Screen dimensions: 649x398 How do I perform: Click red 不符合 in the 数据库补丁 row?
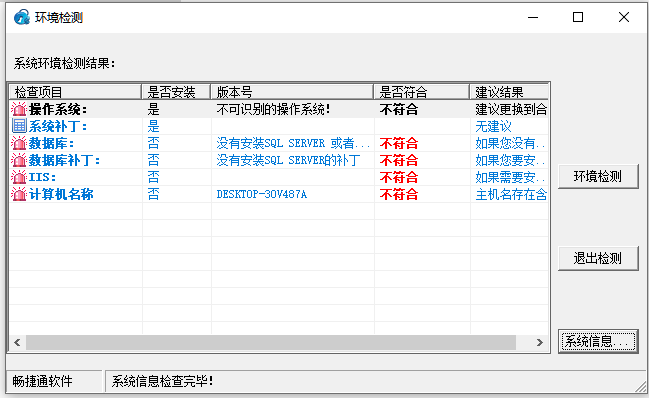click(x=399, y=160)
